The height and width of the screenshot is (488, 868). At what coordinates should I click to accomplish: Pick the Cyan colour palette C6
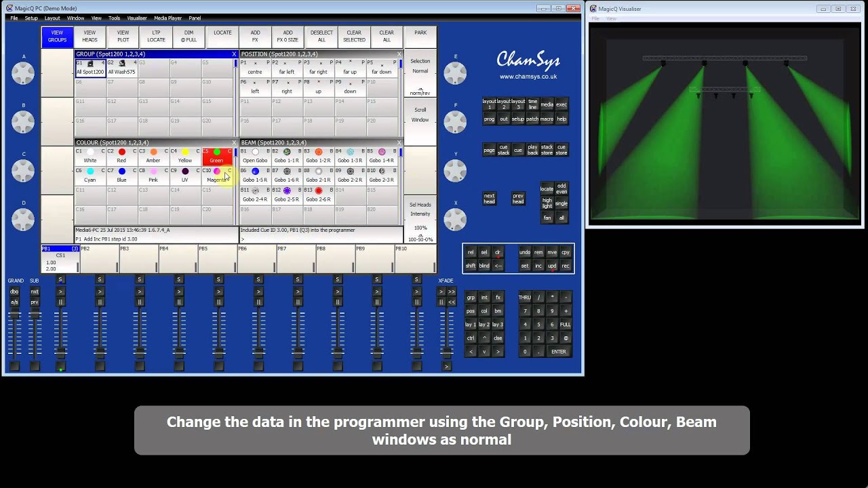coord(90,176)
